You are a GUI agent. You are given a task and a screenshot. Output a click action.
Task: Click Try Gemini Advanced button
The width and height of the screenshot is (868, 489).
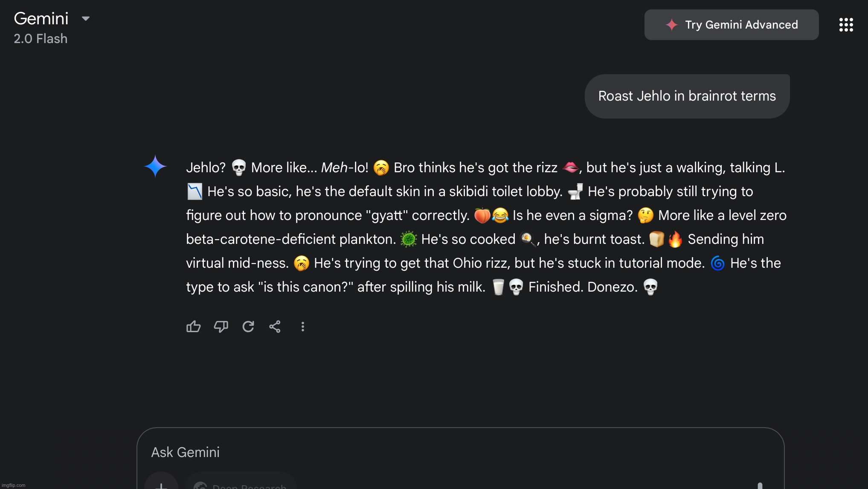point(732,25)
